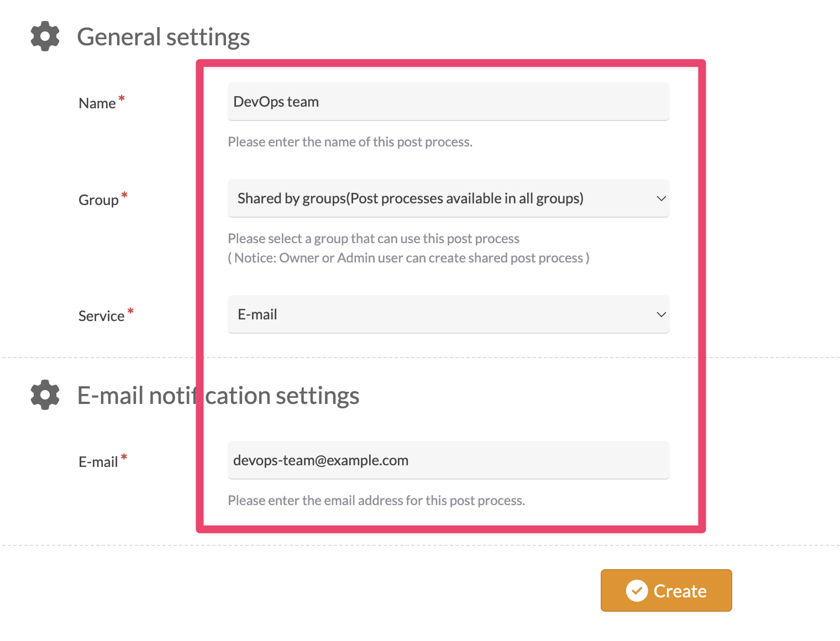Click the hint 'Please enter the email address for this post process.'
This screenshot has height=641, width=840.
[x=376, y=501]
